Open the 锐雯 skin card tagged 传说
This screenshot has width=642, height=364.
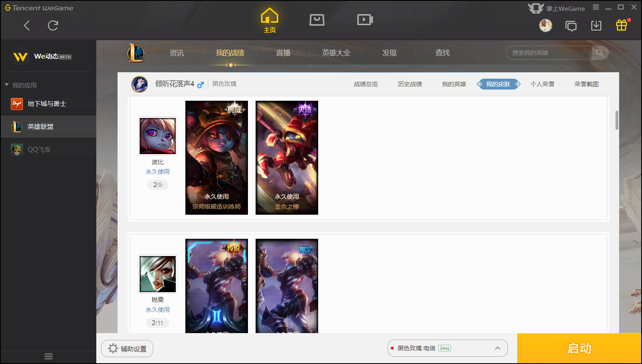point(217,286)
